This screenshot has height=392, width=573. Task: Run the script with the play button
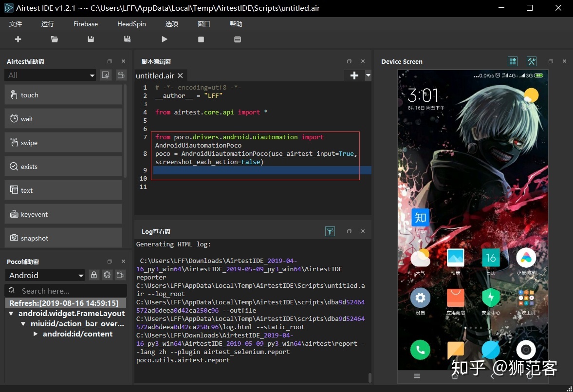tap(165, 39)
